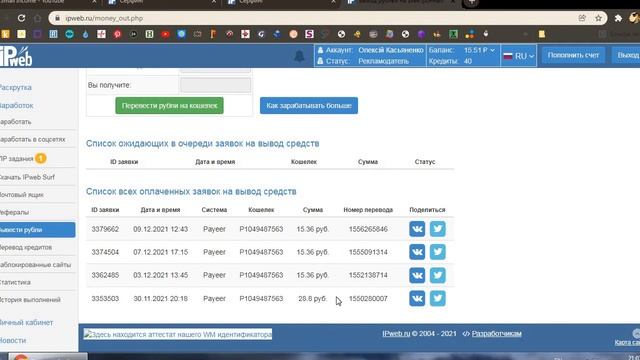Viewport: 640px width, 360px height.
Task: Click the account name Олексій Касьяненко
Action: pos(391,50)
